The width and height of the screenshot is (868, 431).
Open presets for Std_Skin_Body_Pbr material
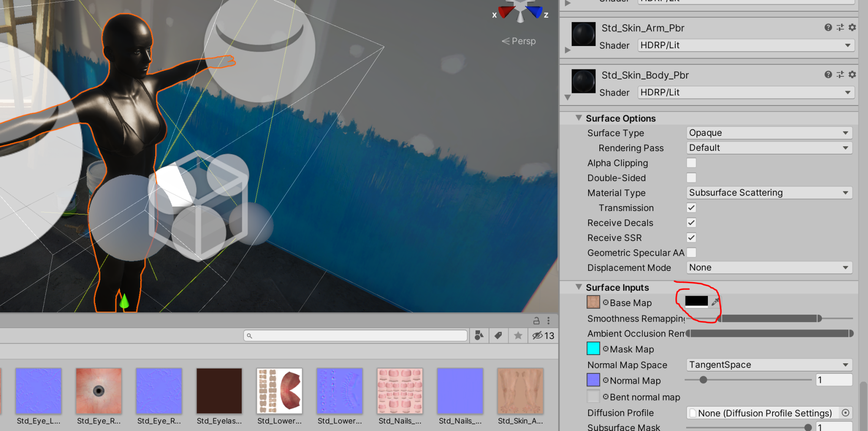point(840,75)
